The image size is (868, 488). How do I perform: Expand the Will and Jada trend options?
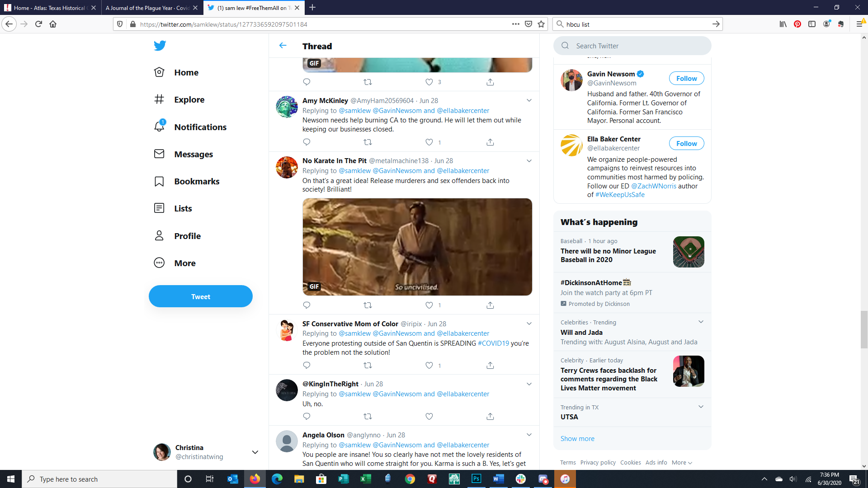[701, 322]
